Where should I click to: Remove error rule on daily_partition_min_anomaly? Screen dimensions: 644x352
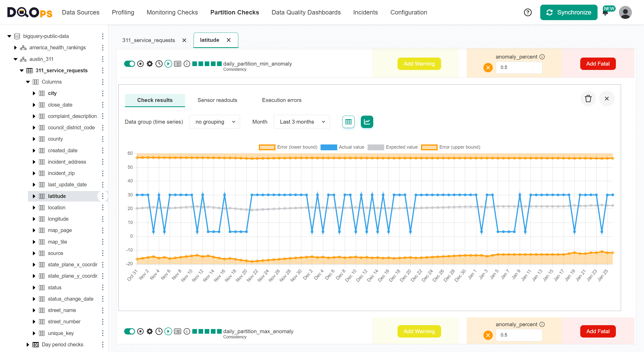(488, 68)
